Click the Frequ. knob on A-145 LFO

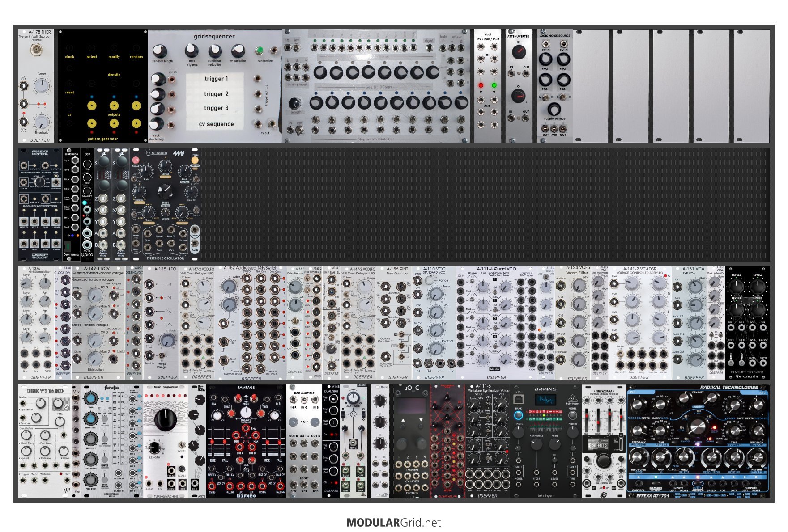point(167,340)
